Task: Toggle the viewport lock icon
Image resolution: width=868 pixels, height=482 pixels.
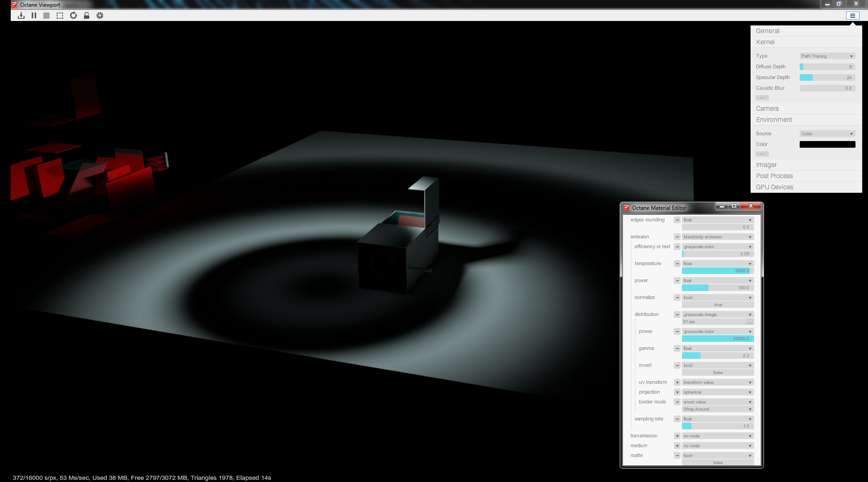Action: pos(87,16)
